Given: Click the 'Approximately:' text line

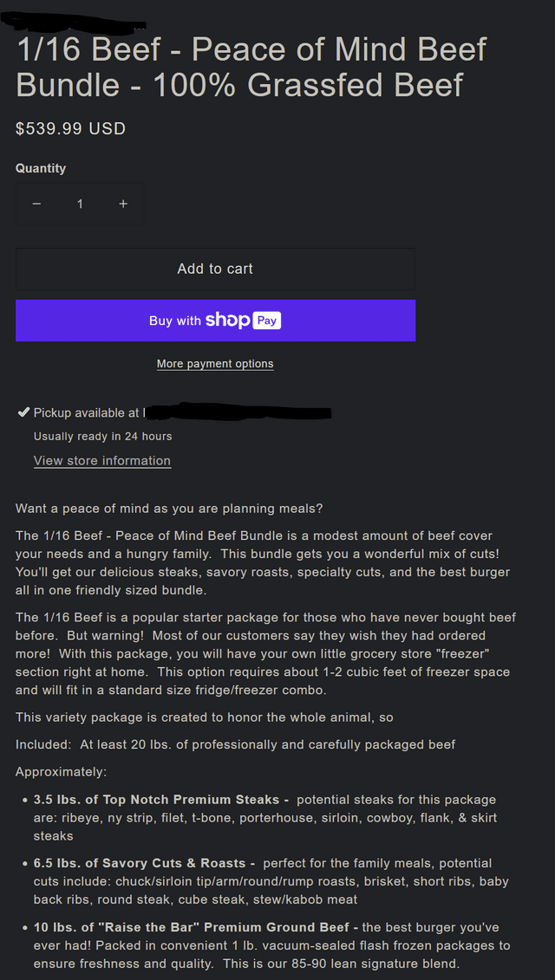Looking at the screenshot, I should 62,772.
